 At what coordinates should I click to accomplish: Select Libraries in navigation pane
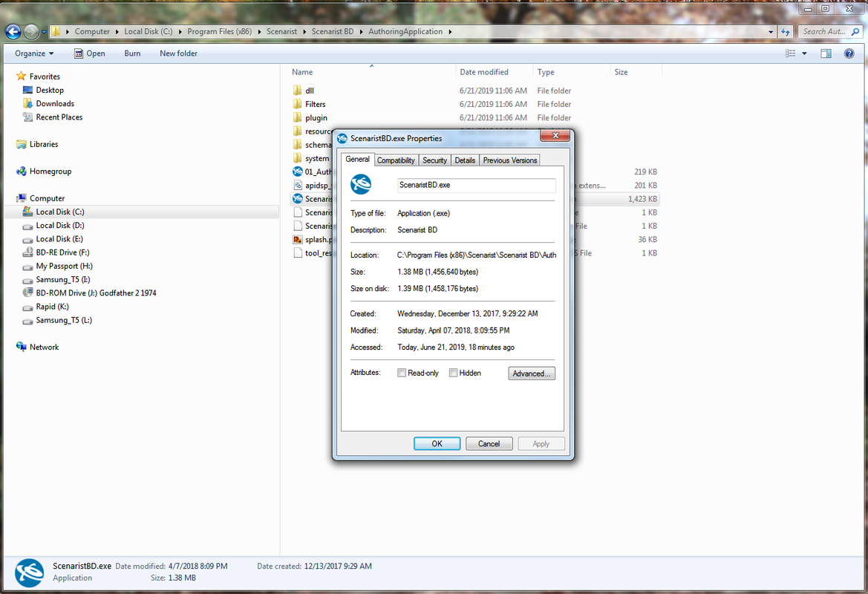click(x=37, y=144)
